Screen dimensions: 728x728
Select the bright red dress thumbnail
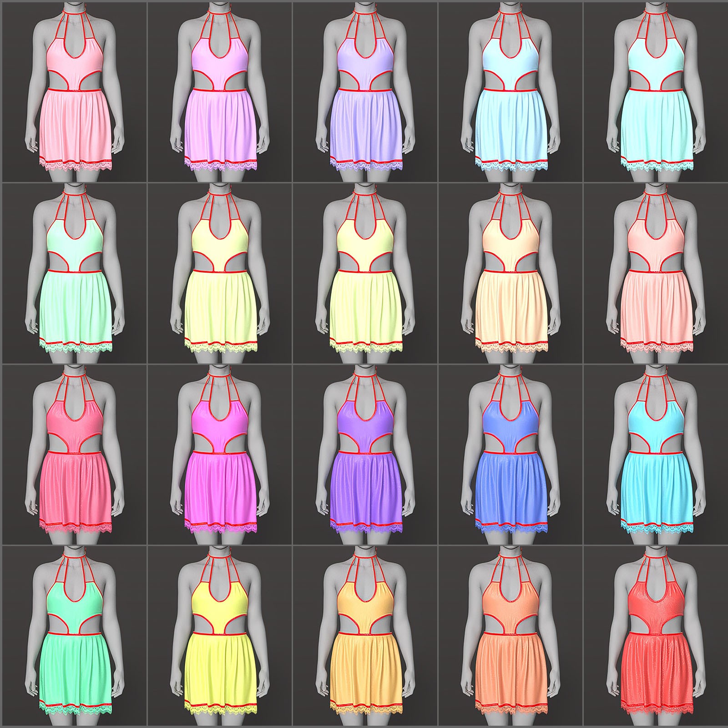(655, 636)
